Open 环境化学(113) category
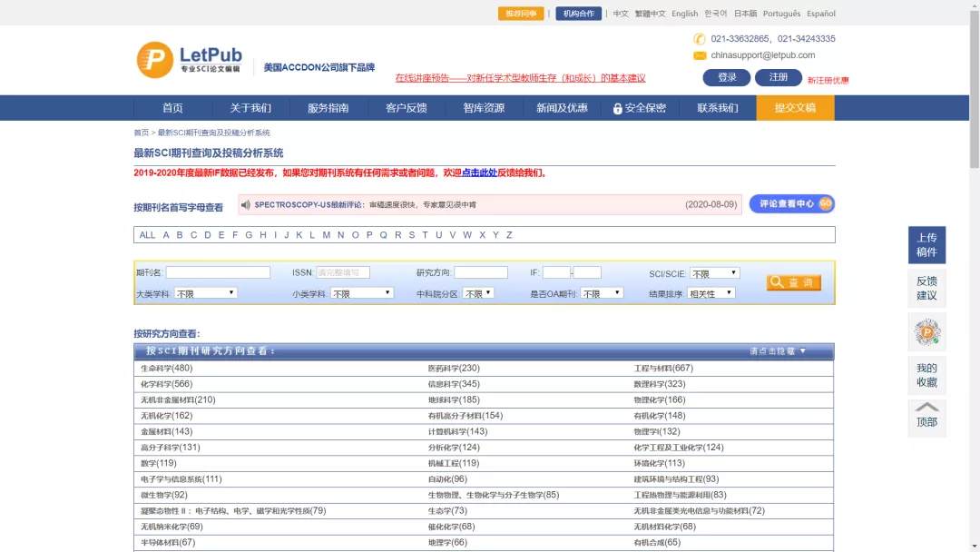The height and width of the screenshot is (552, 980). (659, 463)
